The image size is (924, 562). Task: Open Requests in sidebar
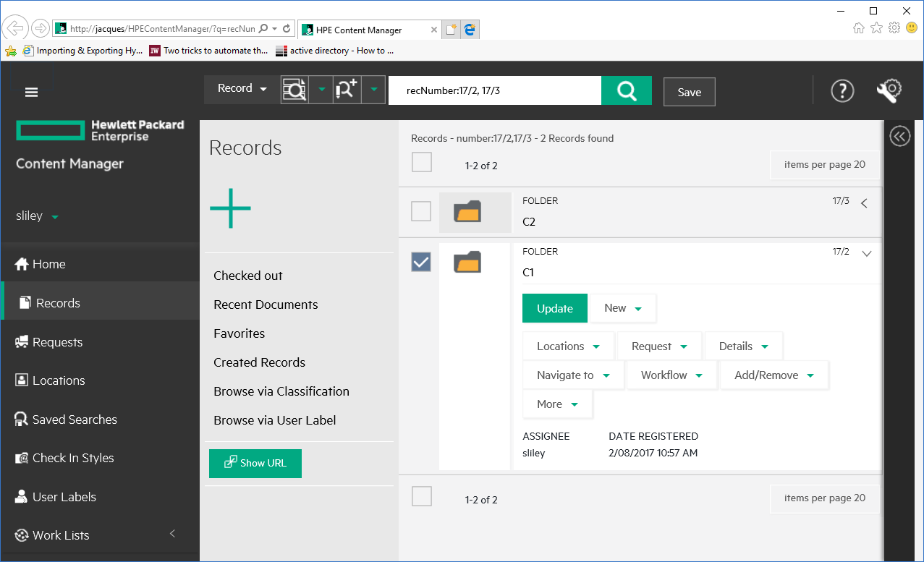point(100,342)
